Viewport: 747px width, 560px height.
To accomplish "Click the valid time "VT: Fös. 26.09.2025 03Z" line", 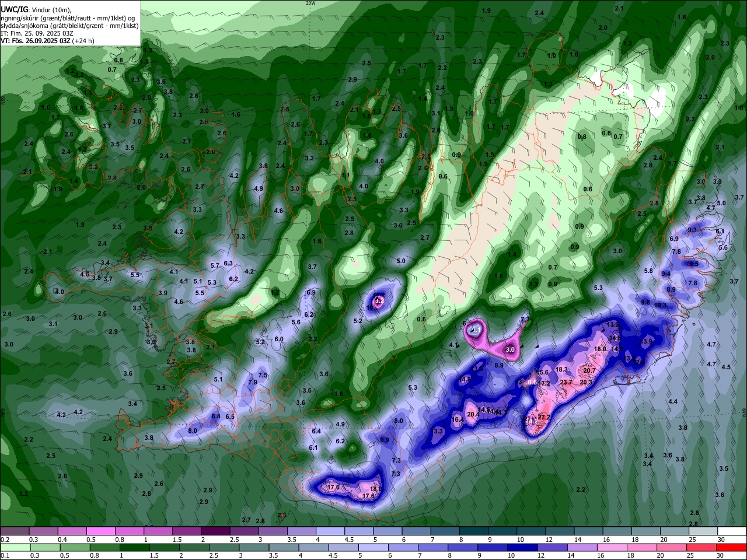I will pyautogui.click(x=47, y=41).
